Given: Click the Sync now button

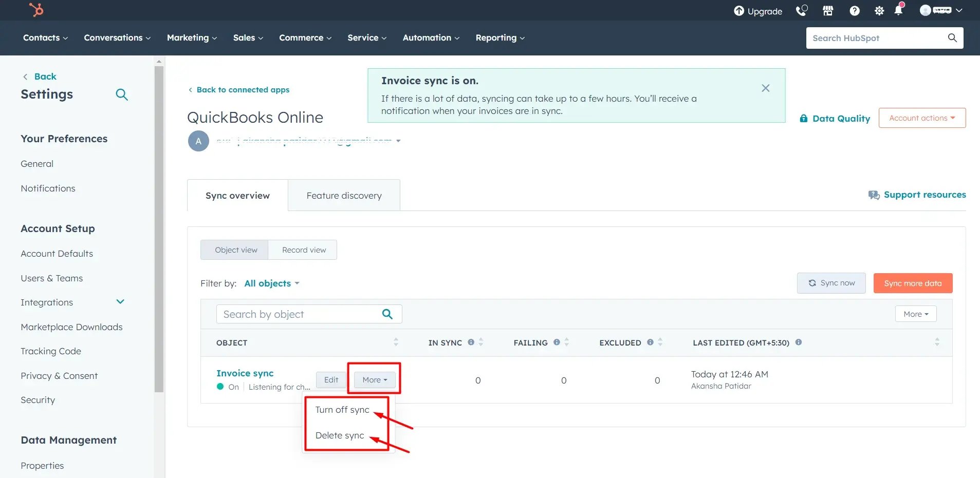Looking at the screenshot, I should pos(831,283).
